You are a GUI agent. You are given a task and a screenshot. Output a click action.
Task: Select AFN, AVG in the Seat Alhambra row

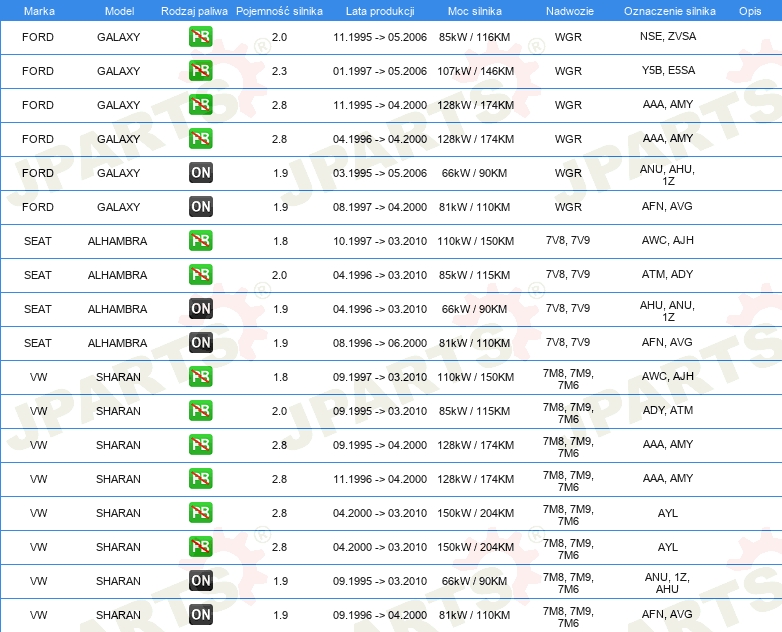point(667,342)
